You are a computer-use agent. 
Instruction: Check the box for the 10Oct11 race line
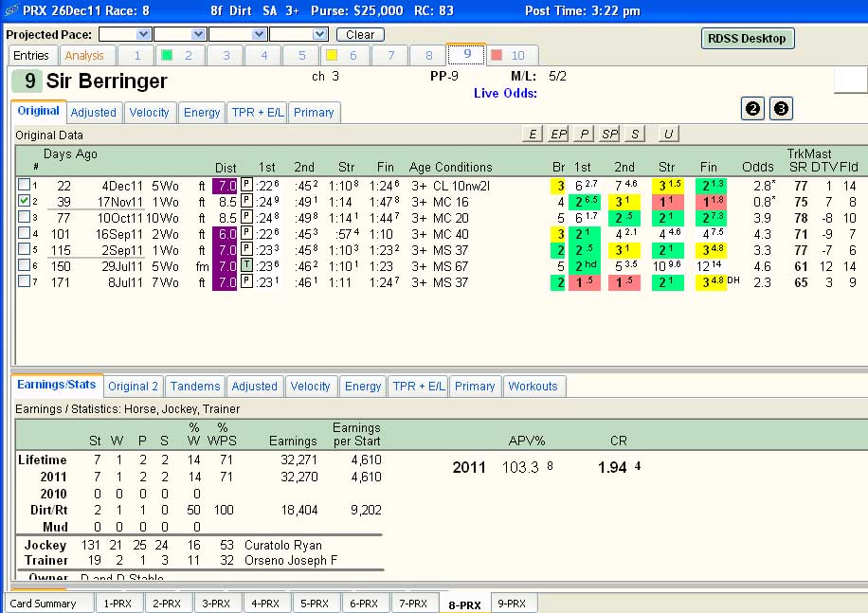pyautogui.click(x=24, y=216)
